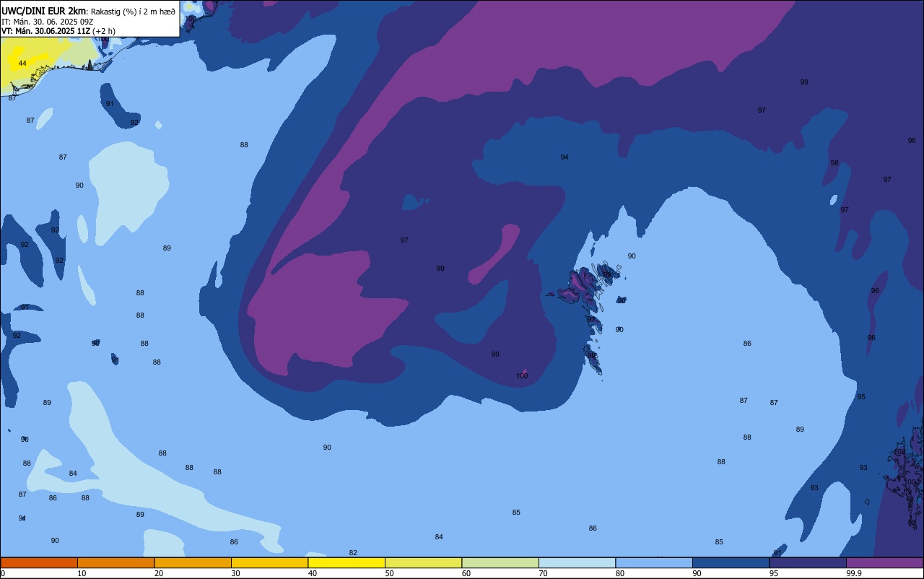924x579 pixels.
Task: Click the map value label 98
Action: 834,163
